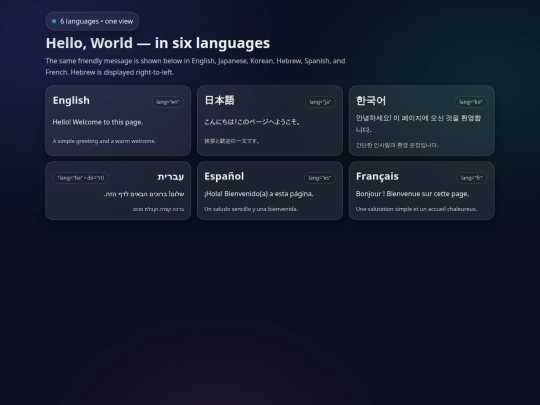
Task: Click the Korean greeting "안녕하세요" line
Action: coord(418,124)
